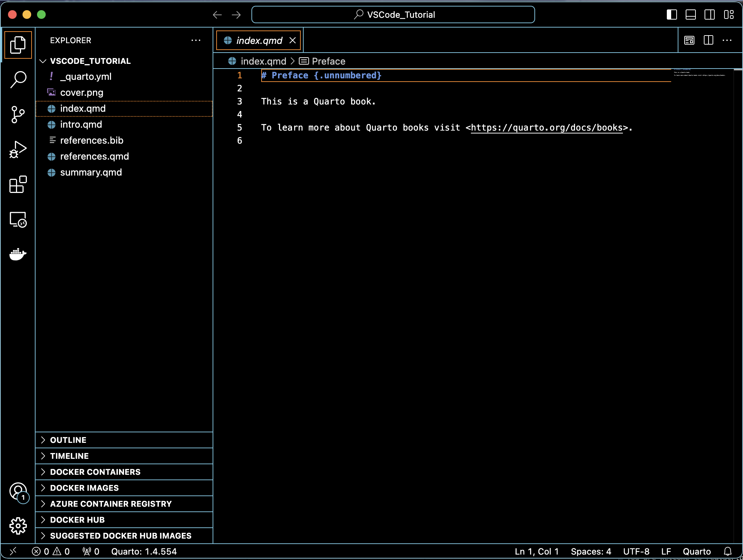The image size is (743, 560).
Task: Open the Source Control view
Action: click(18, 115)
